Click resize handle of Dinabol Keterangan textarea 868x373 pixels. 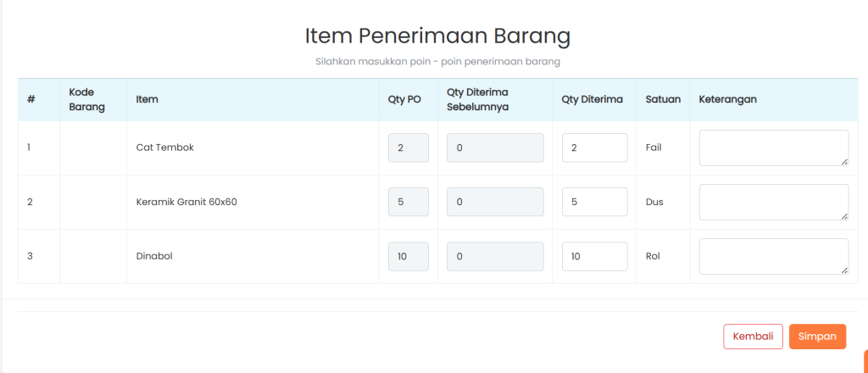844,270
